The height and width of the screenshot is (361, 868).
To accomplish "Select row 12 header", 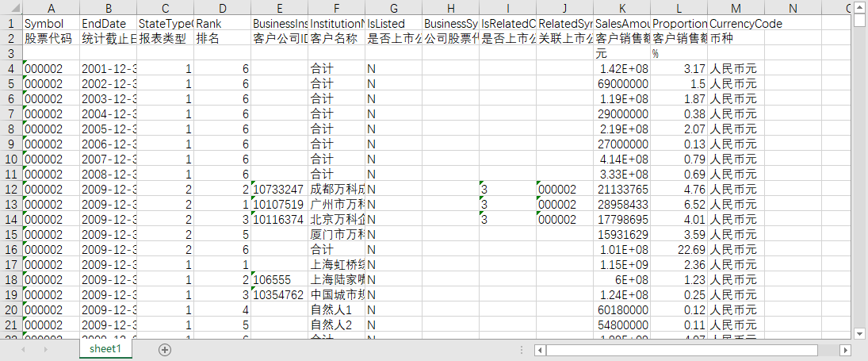I will (x=11, y=188).
